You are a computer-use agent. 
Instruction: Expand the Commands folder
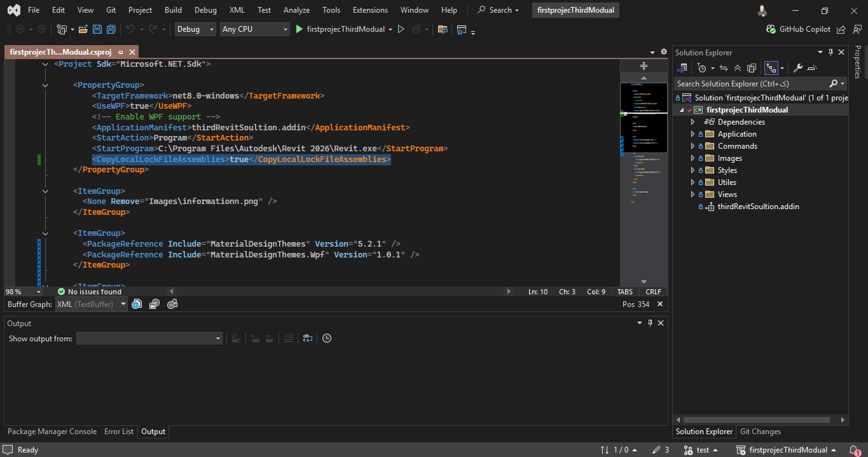coord(693,146)
